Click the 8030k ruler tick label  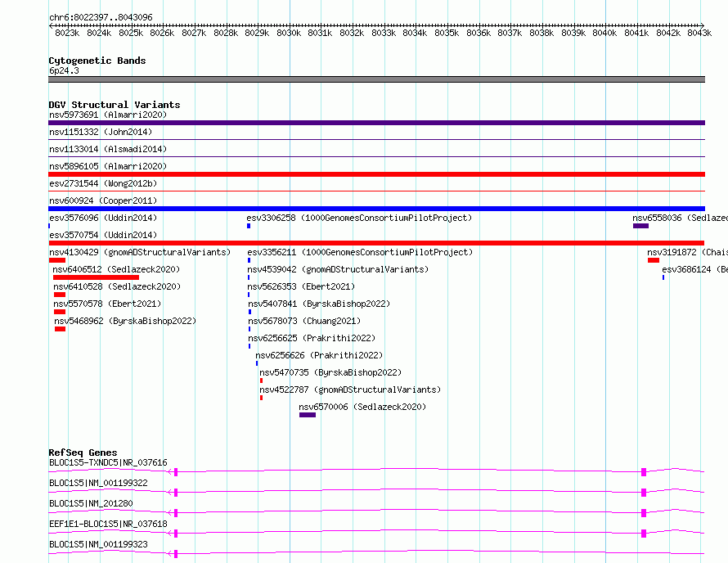click(x=289, y=33)
